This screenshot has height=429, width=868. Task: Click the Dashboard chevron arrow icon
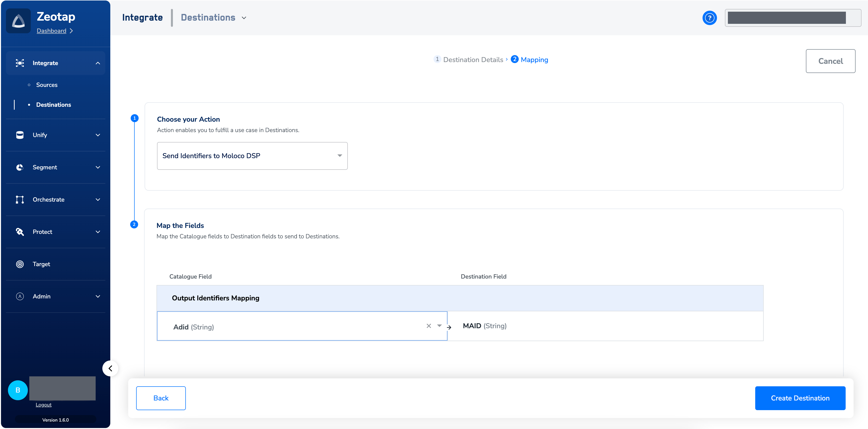pos(71,31)
